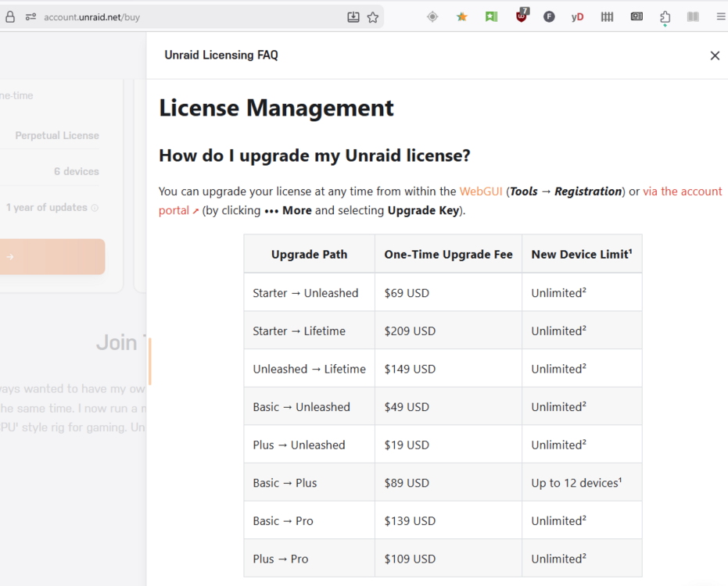Select the 'Plus → Pro' cell
728x586 pixels.
tap(309, 559)
